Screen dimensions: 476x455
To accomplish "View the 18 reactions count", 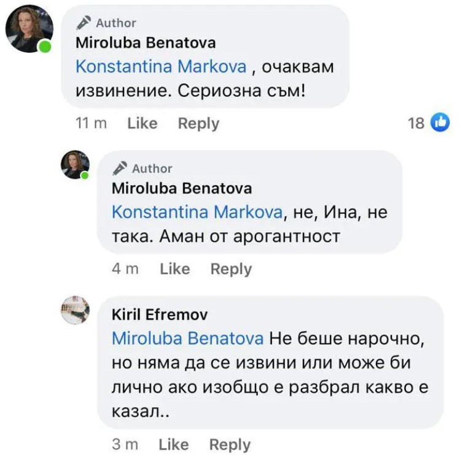I will pos(416,123).
